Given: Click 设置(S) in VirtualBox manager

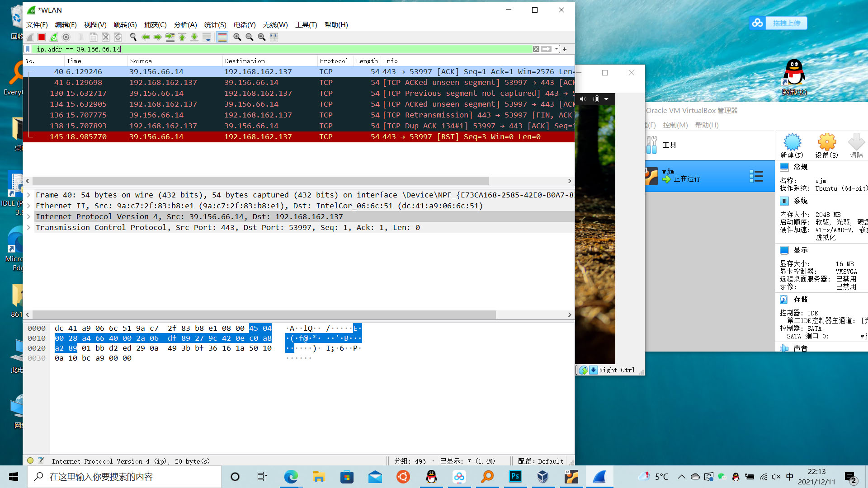Looking at the screenshot, I should [826, 145].
